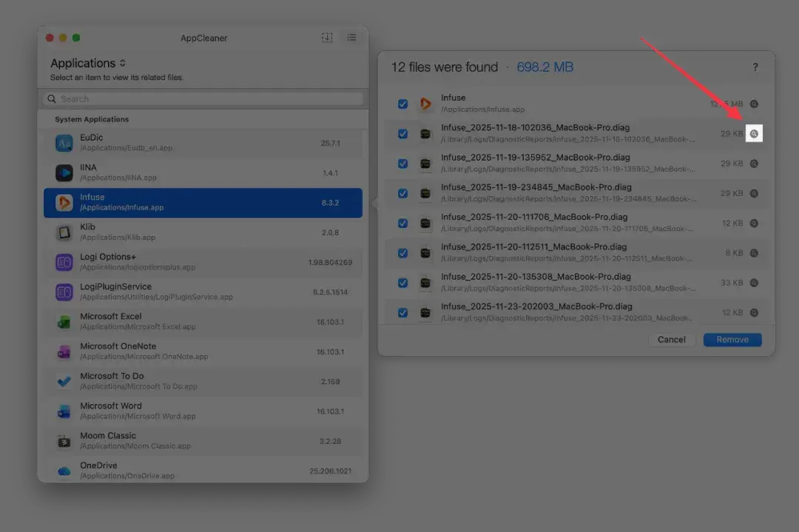Click the drop zone icon in AppCleaner toolbar
Image resolution: width=799 pixels, height=532 pixels.
click(327, 38)
